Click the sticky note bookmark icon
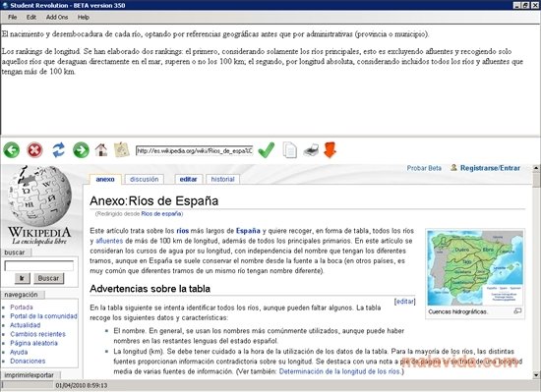 click(121, 150)
